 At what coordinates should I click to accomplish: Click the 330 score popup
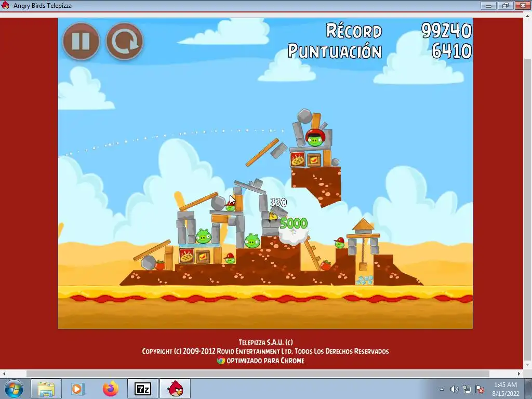278,203
